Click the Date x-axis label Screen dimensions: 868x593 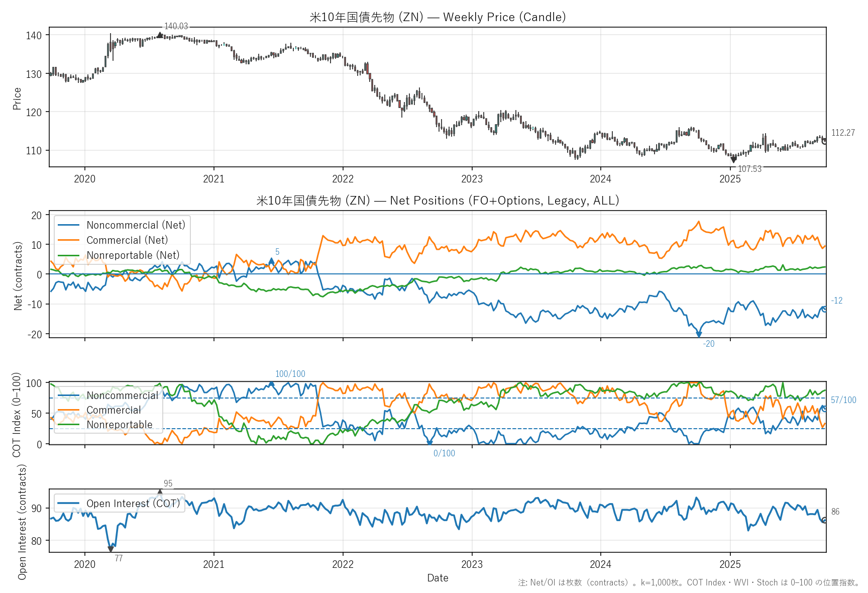tap(438, 578)
